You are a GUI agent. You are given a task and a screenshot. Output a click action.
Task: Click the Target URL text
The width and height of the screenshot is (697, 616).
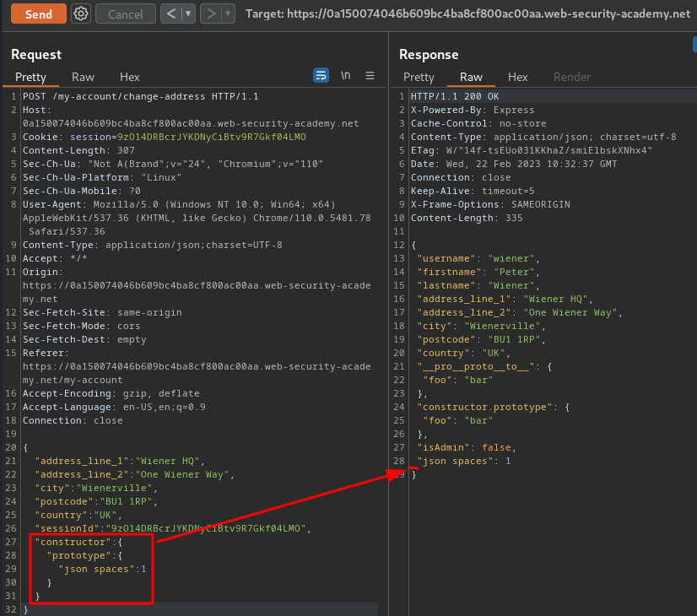[467, 14]
